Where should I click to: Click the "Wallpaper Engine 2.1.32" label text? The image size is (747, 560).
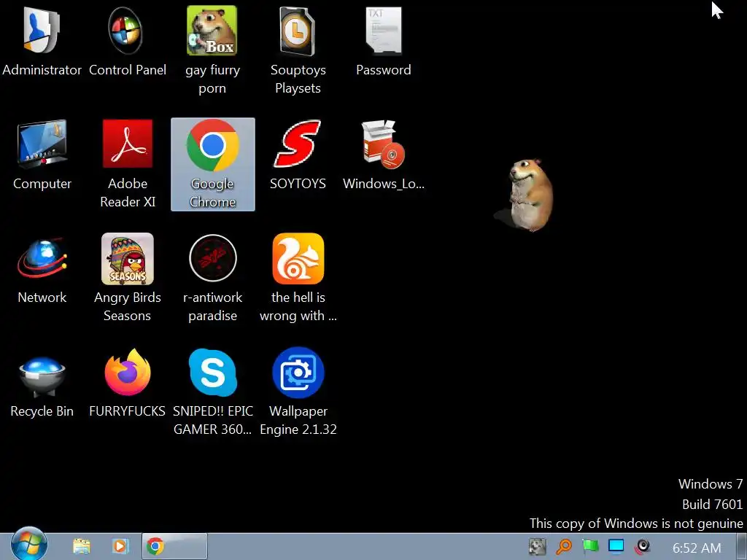(x=298, y=420)
